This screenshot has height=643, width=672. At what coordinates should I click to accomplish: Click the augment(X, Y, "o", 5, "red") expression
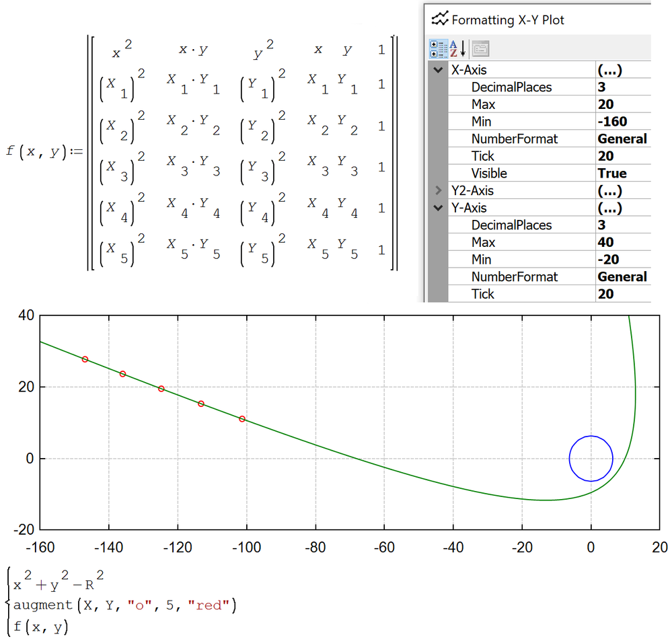pos(124,605)
